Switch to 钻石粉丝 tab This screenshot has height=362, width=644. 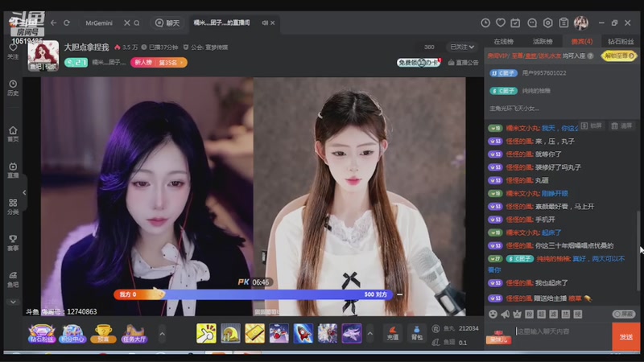click(x=621, y=42)
